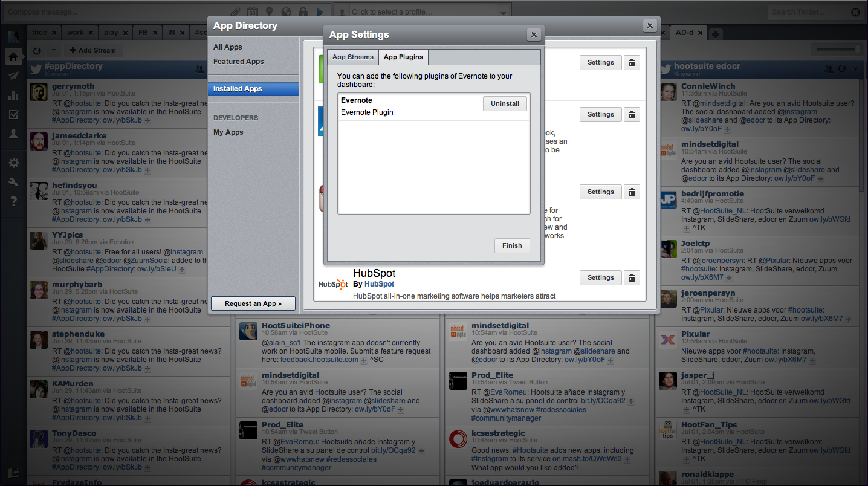Click the Request an App button

point(253,303)
